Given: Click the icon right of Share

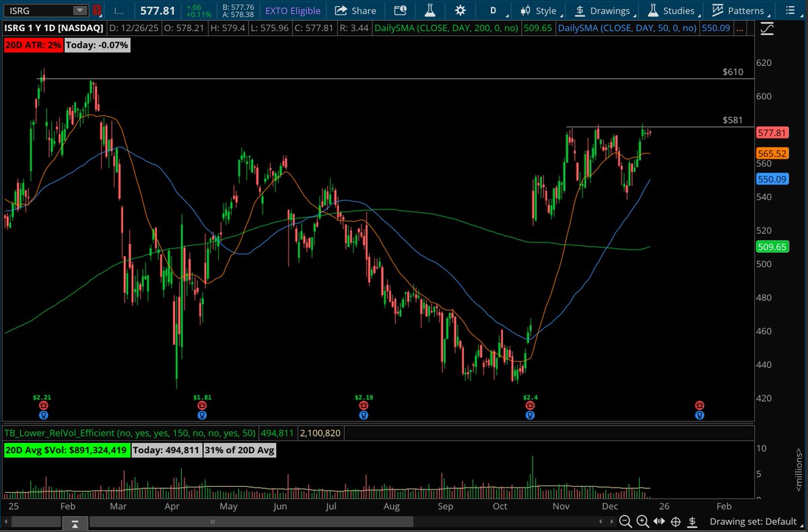Looking at the screenshot, I should pyautogui.click(x=400, y=11).
